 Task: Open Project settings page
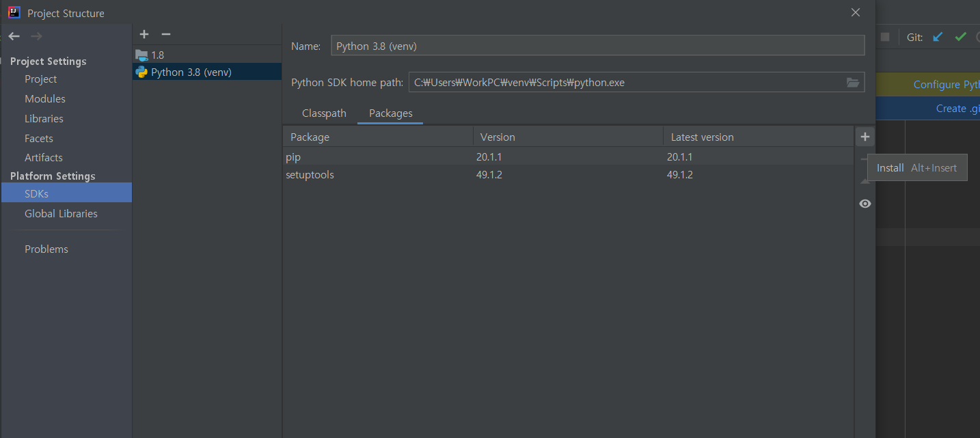pyautogui.click(x=41, y=79)
